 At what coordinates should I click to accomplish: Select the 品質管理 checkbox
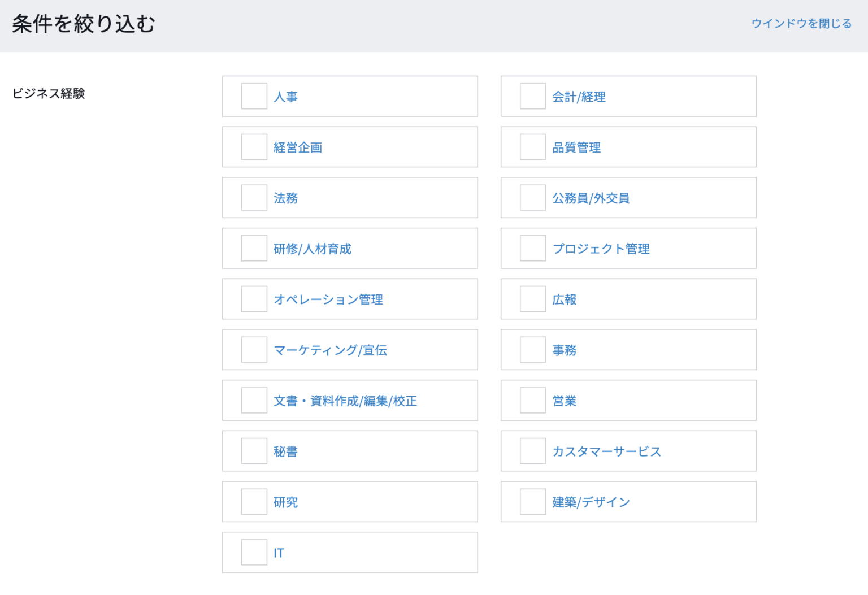click(x=532, y=147)
